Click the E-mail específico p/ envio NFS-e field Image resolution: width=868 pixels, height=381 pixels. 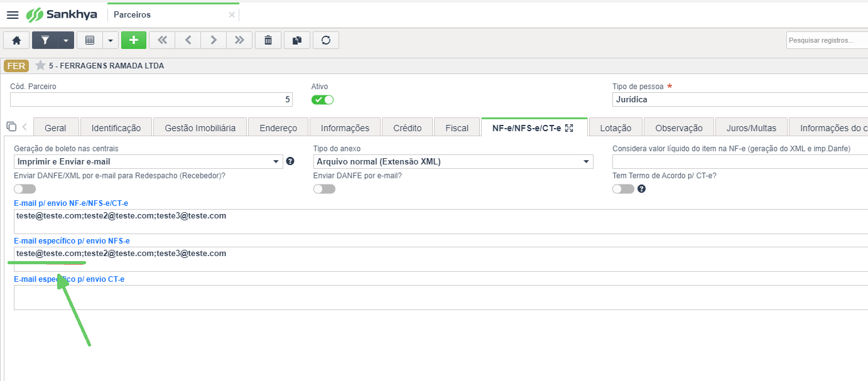click(441, 259)
